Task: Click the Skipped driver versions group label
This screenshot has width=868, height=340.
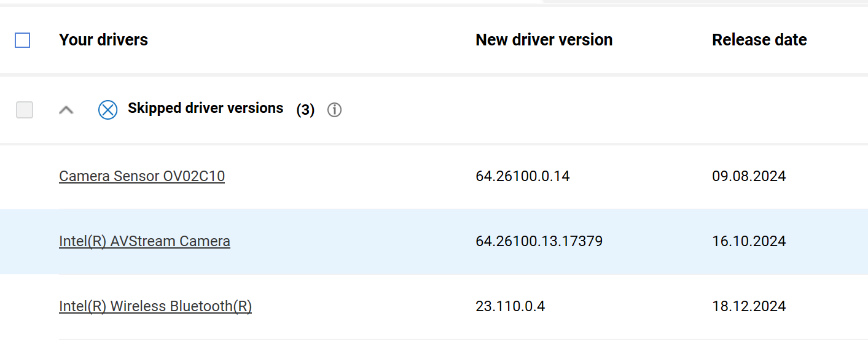Action: pyautogui.click(x=205, y=109)
